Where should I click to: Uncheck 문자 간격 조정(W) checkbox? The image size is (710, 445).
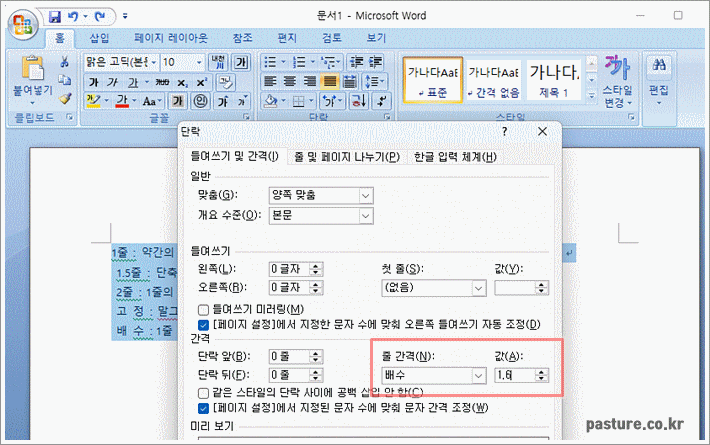pyautogui.click(x=203, y=408)
